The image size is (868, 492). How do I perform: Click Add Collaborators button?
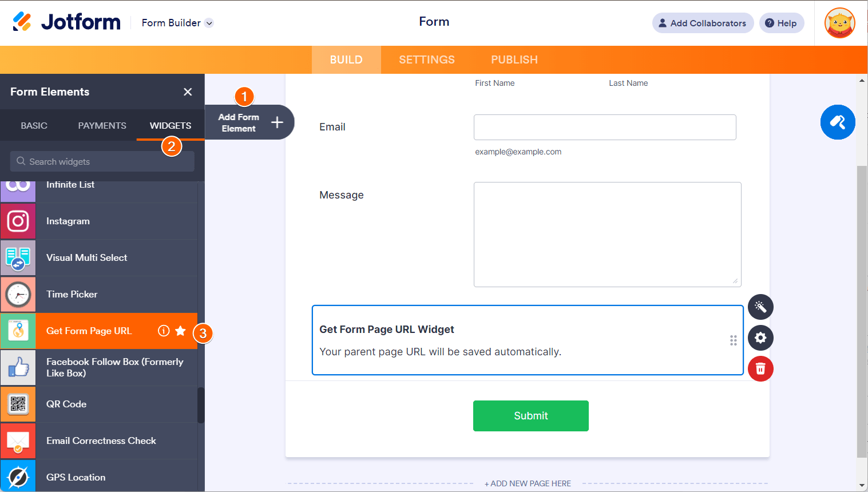click(x=703, y=23)
